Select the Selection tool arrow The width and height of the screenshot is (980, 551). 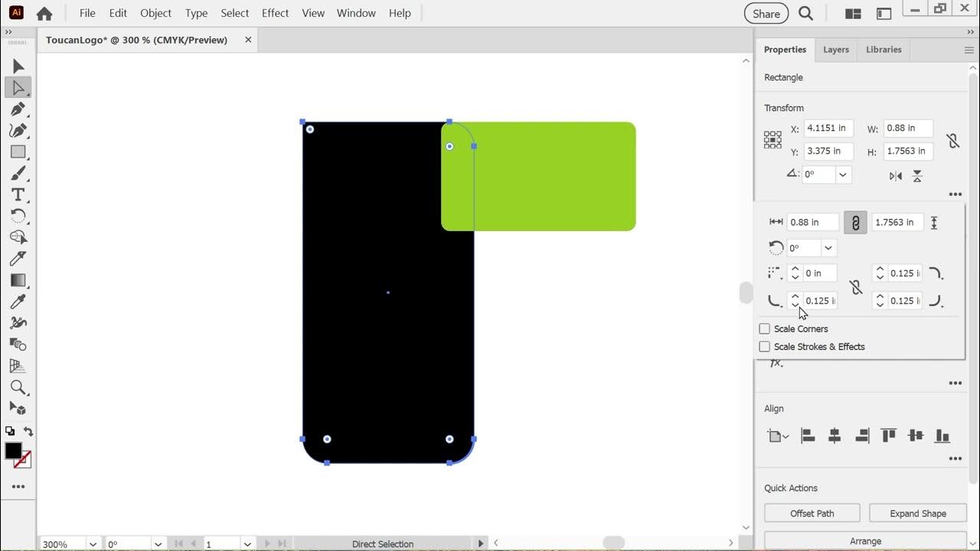18,67
